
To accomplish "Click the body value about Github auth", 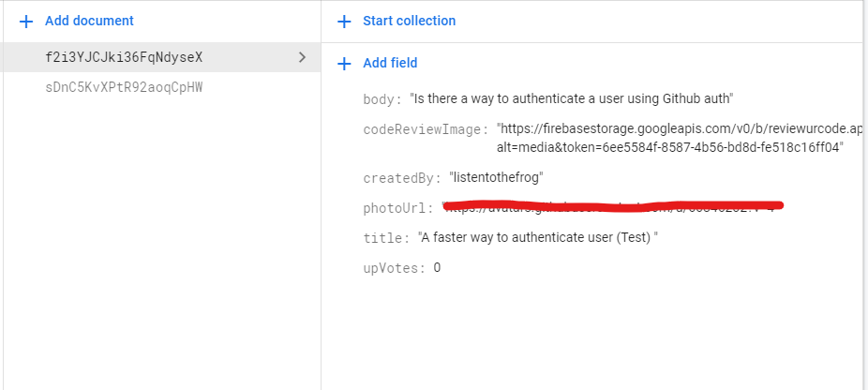I will point(571,98).
